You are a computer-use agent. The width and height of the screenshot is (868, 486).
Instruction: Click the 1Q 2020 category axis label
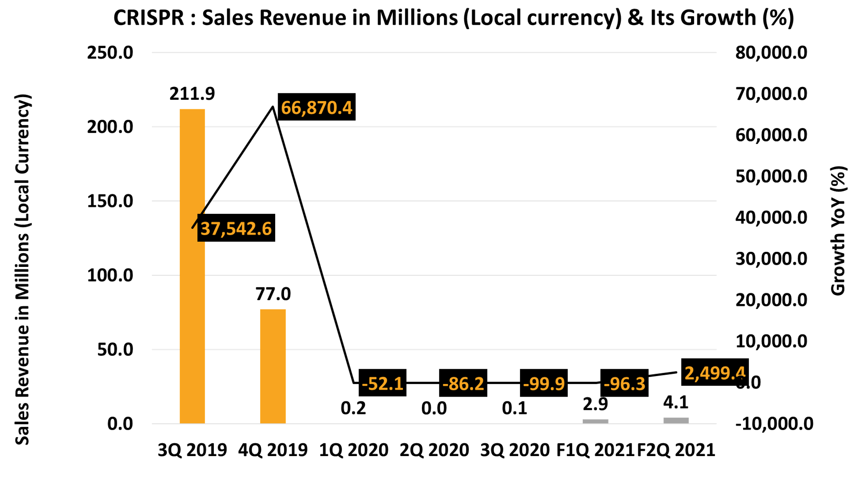pyautogui.click(x=354, y=450)
